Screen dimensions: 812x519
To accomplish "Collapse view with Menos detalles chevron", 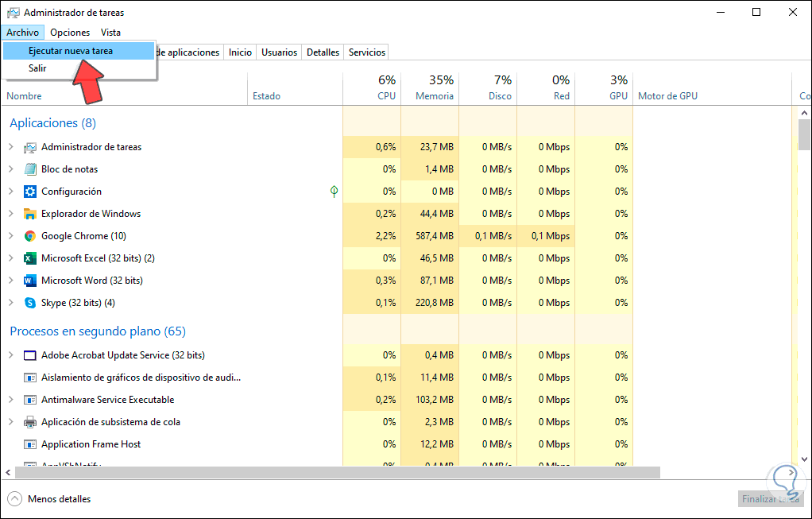I will point(14,499).
